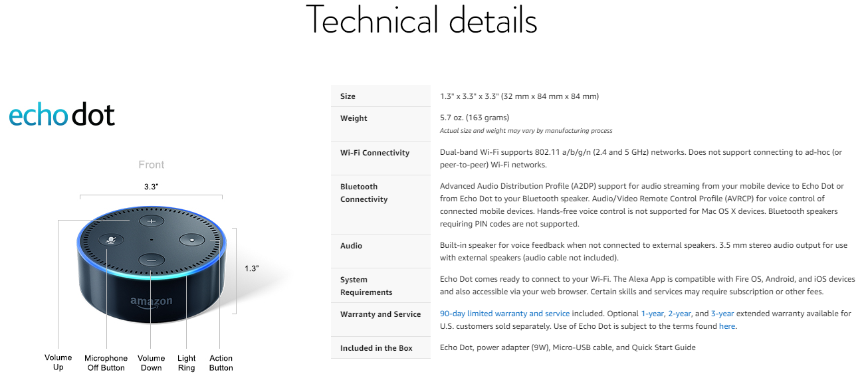The width and height of the screenshot is (868, 382).
Task: Click the plus volume-up button on the Echo Dot
Action: coord(151,221)
